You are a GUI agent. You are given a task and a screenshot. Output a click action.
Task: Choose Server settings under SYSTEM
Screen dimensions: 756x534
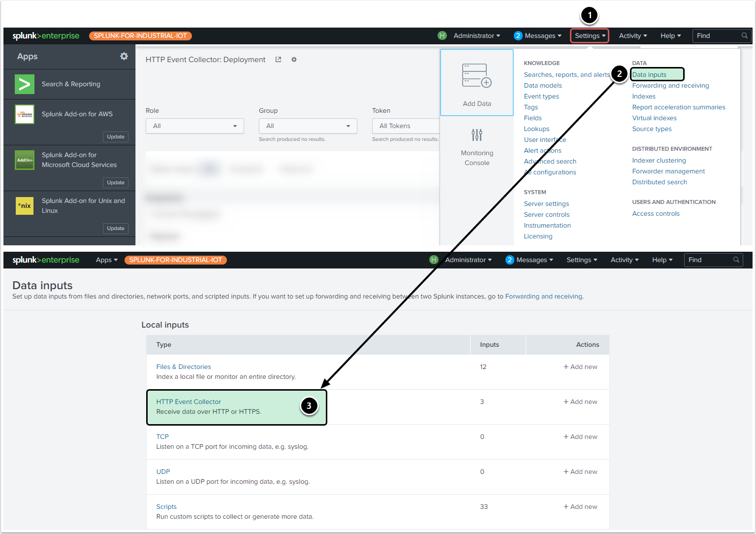coord(546,204)
